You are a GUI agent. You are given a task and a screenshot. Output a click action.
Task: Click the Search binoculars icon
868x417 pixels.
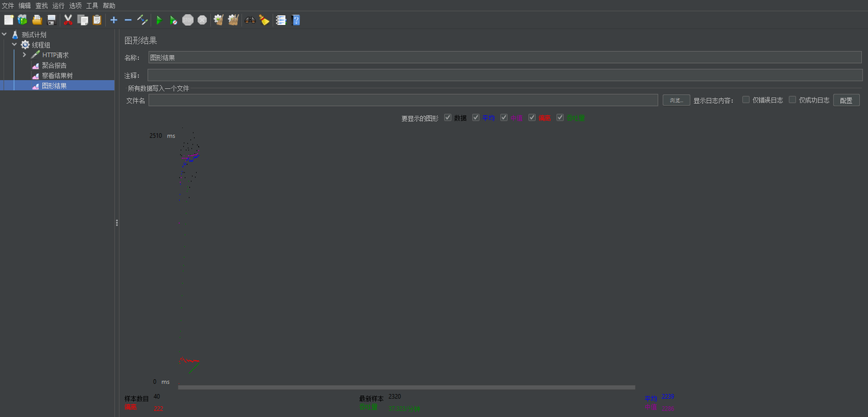[250, 20]
